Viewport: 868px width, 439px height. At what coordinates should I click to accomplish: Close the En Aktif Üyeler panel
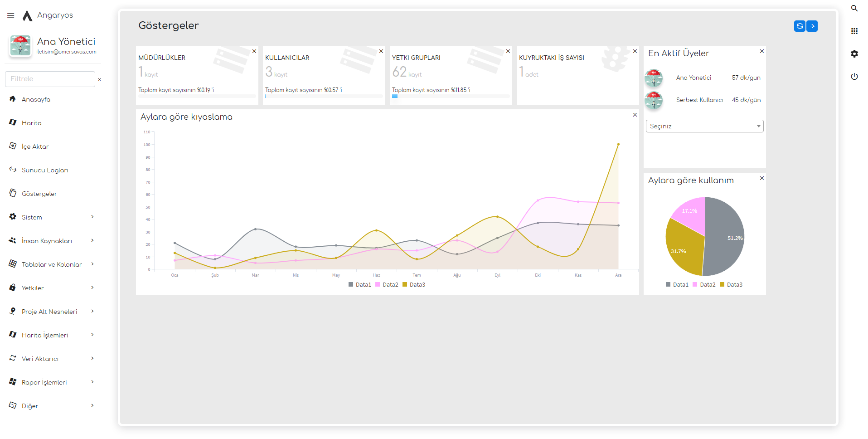tap(762, 51)
